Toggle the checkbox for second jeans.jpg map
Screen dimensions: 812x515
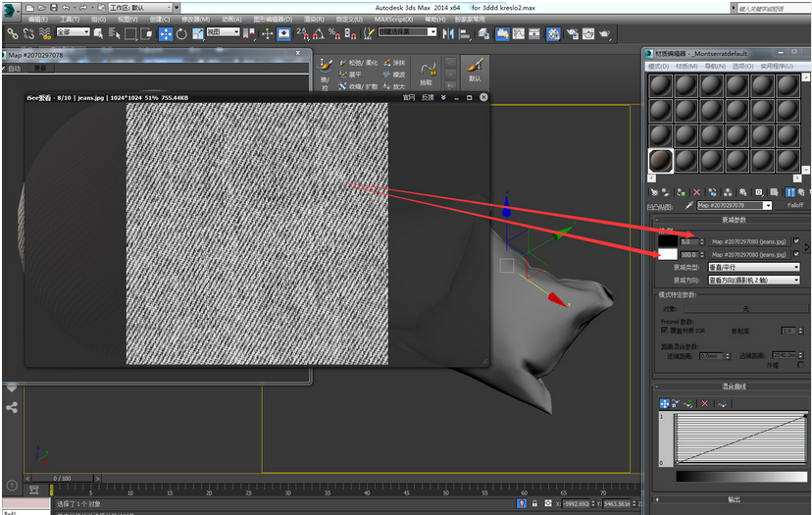[796, 254]
